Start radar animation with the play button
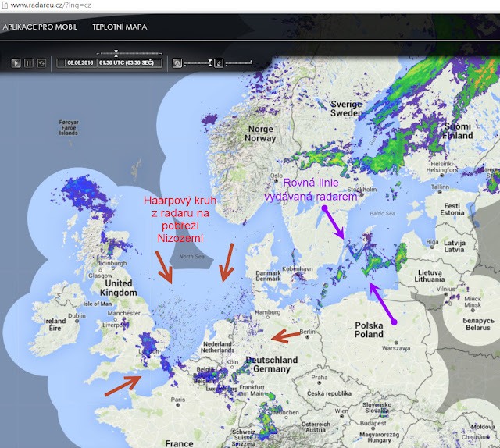 click(x=16, y=62)
